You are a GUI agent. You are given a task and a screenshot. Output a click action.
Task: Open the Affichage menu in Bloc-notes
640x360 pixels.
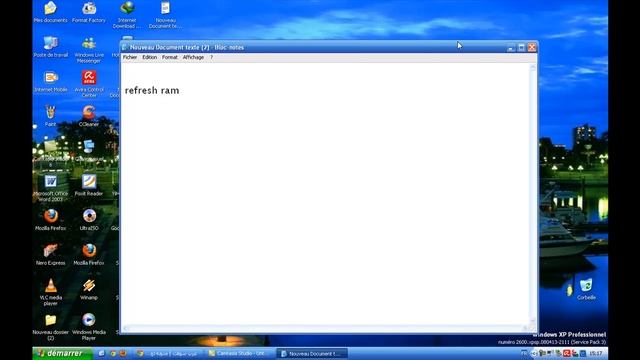pyautogui.click(x=193, y=58)
